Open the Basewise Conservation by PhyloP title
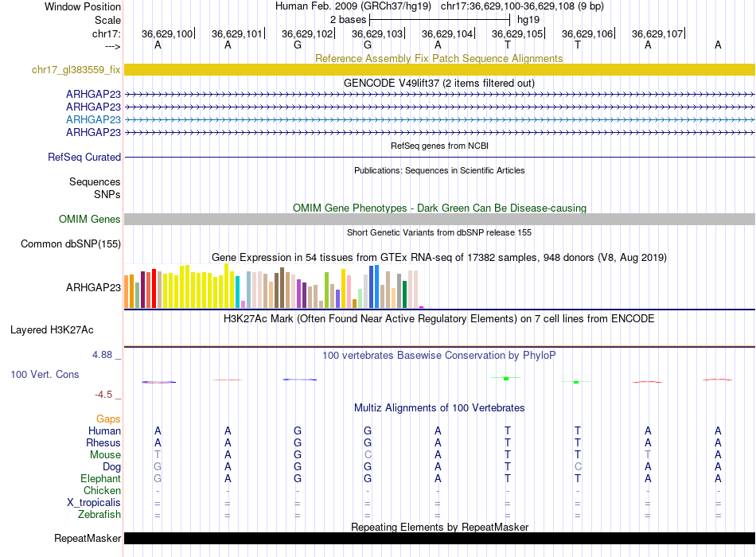Screen dimensions: 756x557 point(438,355)
